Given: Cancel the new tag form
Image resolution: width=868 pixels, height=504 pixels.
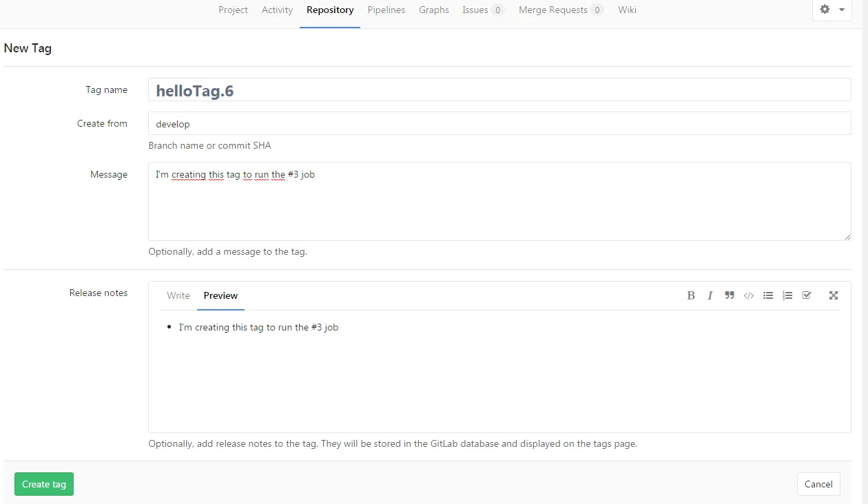Looking at the screenshot, I should point(818,484).
